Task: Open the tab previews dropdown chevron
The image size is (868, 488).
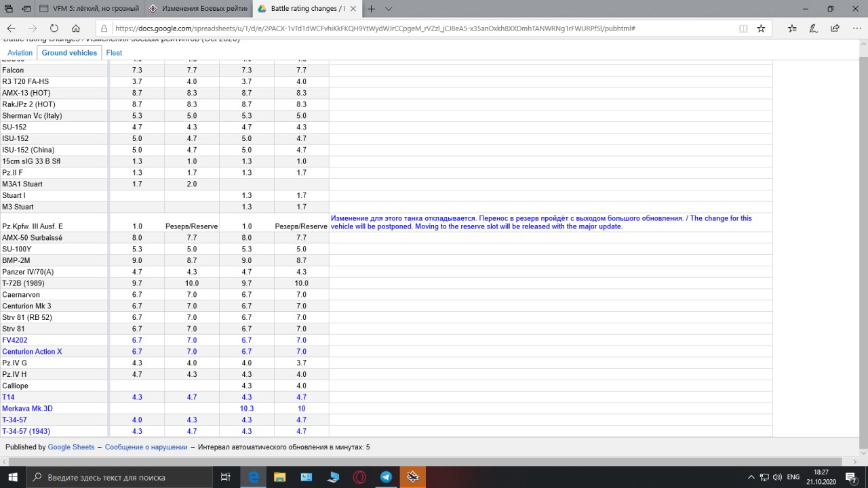Action: [389, 9]
